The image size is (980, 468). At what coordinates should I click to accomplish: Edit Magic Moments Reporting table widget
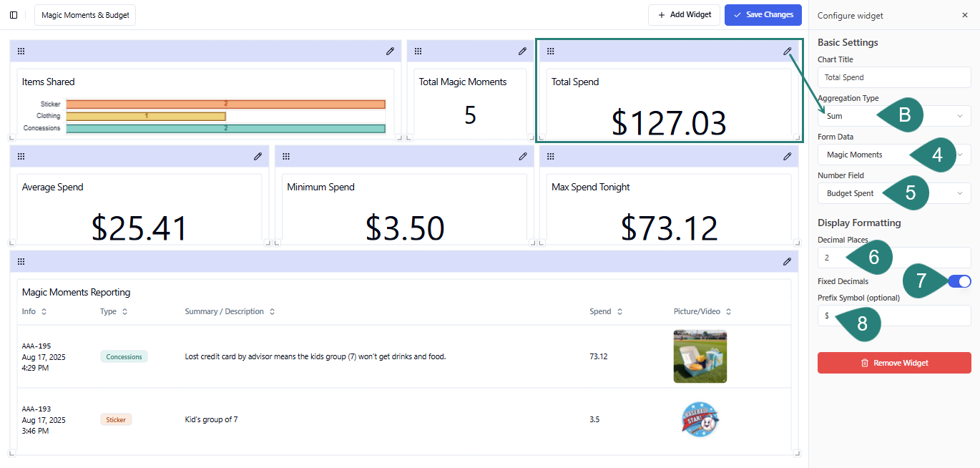coord(787,261)
